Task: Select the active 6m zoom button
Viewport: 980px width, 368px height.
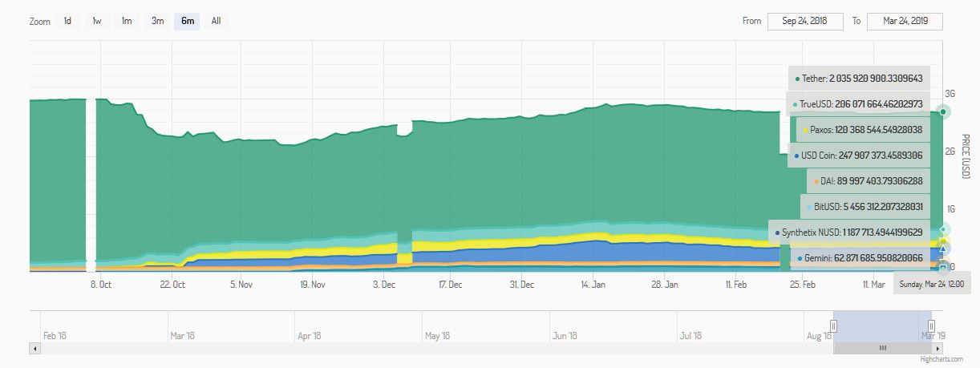Action: [188, 21]
